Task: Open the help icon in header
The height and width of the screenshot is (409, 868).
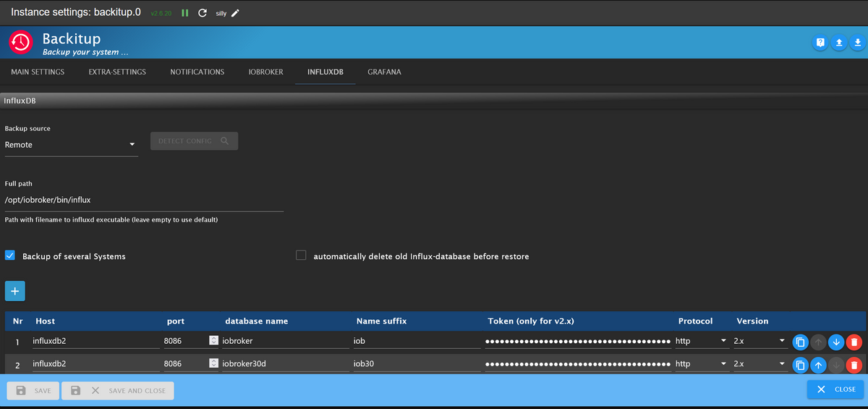Action: coord(820,43)
